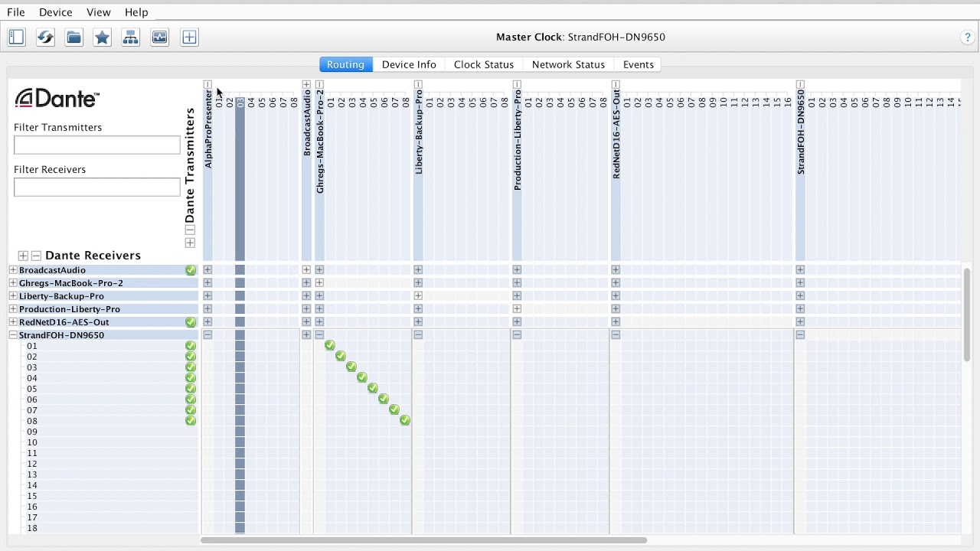
Task: Toggle subscription Ghregs-MacBook-Pro-2 01 to StrandFOH 01
Action: 330,346
